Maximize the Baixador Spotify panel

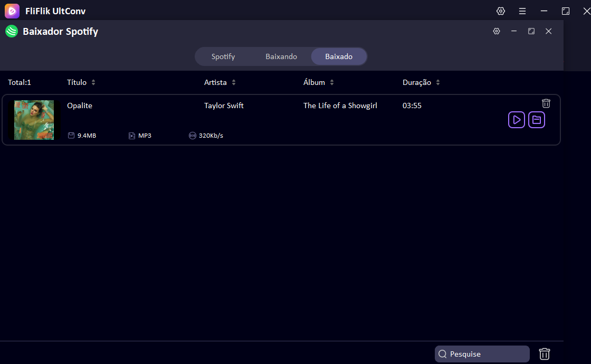tap(531, 32)
